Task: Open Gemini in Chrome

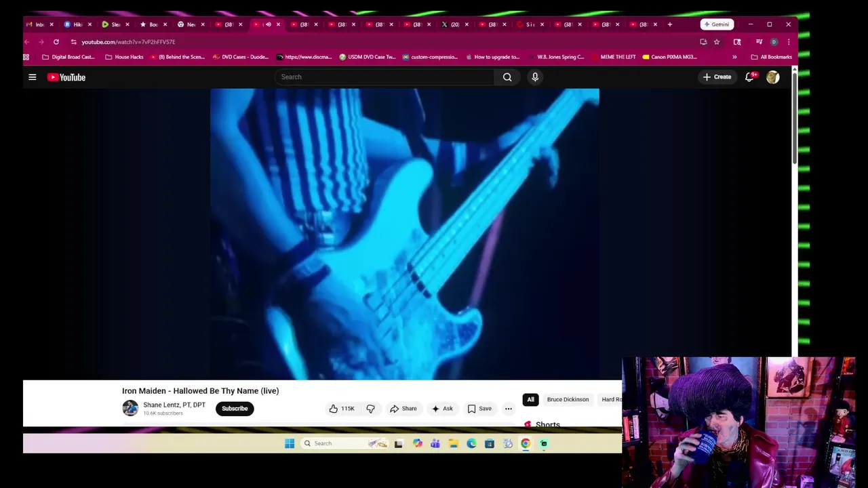Action: click(717, 24)
